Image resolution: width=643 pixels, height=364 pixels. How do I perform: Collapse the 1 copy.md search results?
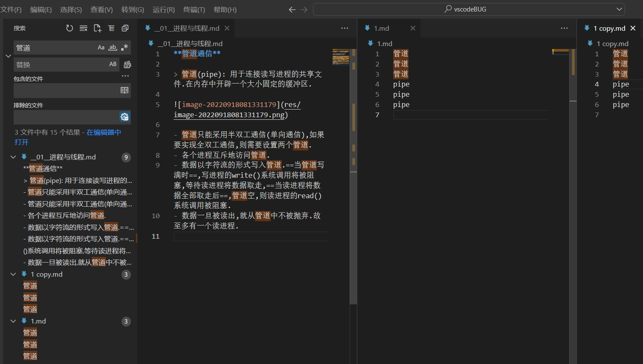[x=13, y=274]
